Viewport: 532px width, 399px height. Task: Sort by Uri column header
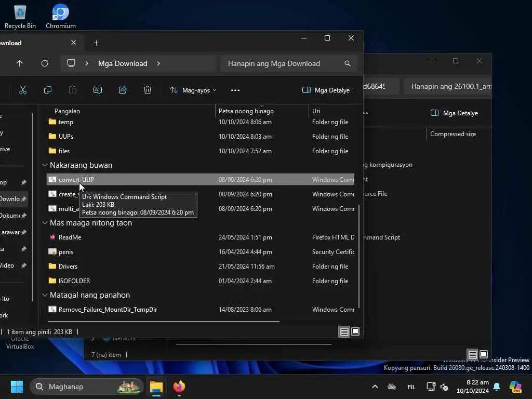click(316, 111)
